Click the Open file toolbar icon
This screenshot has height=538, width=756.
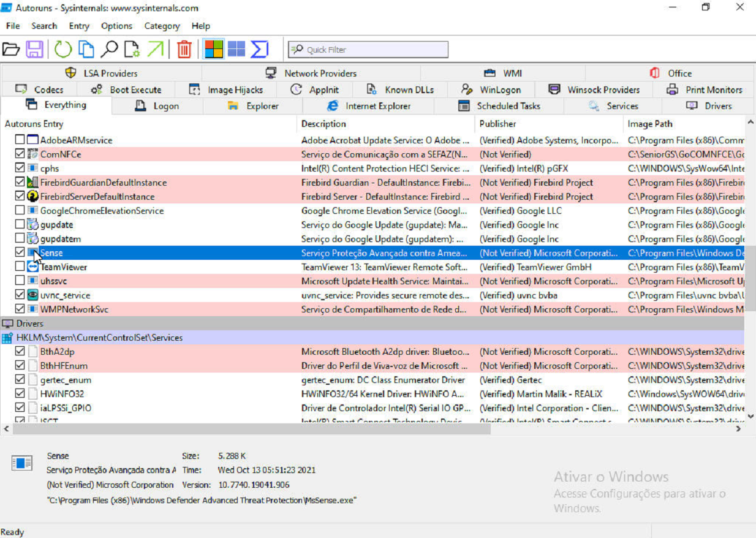coord(11,49)
